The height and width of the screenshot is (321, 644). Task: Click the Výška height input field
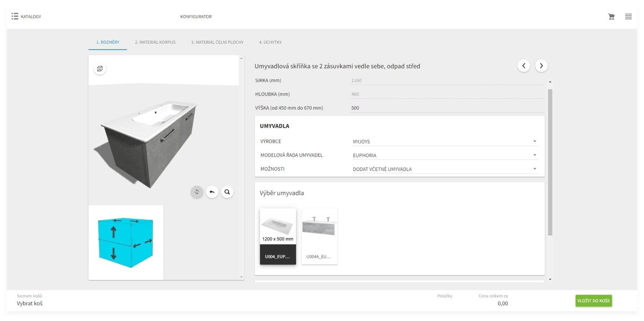coord(447,108)
